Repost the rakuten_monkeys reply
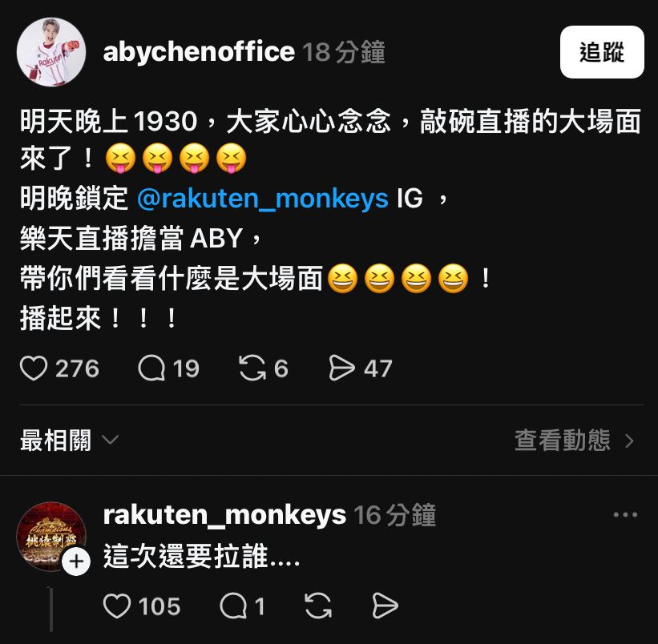Screen dimensions: 658x644 [x=318, y=606]
